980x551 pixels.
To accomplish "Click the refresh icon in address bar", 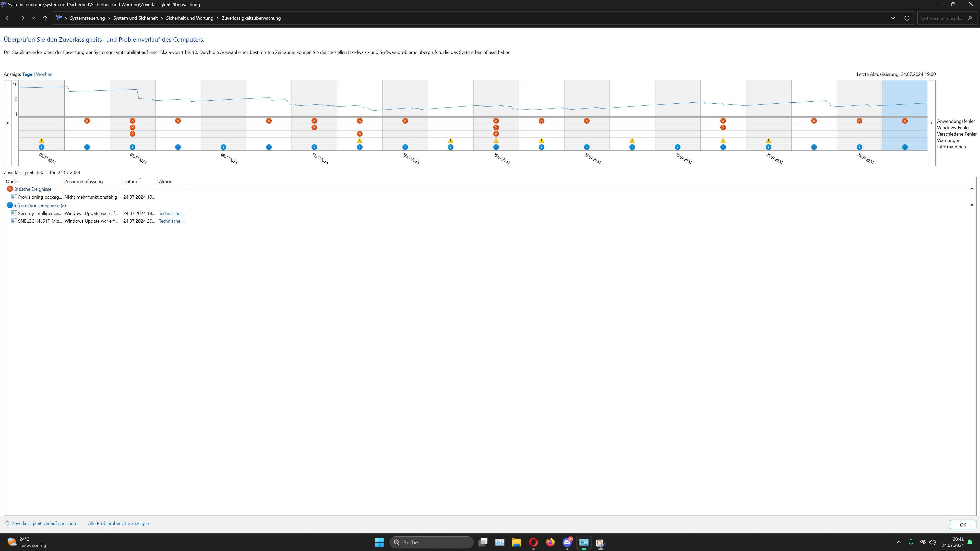I will 906,18.
